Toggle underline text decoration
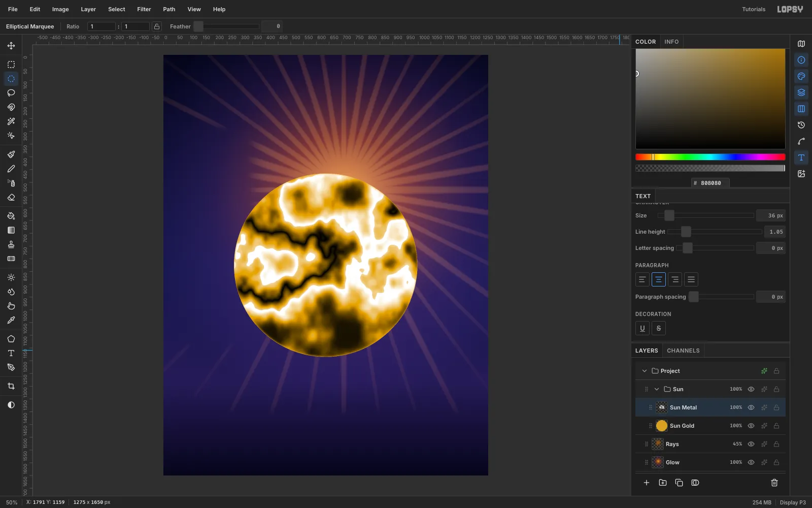Viewport: 812px width, 508px height. [642, 328]
